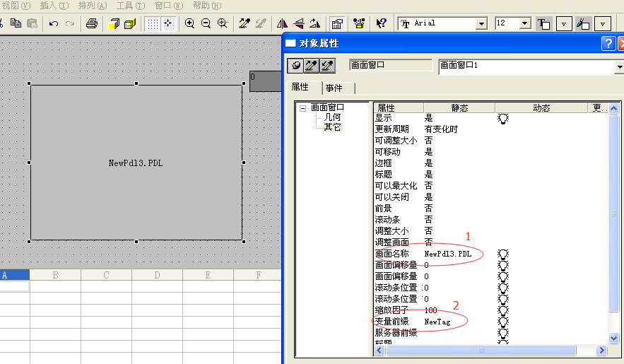Screen dimensions: 624x364
Task: Click the font color T icon
Action: point(543,24)
